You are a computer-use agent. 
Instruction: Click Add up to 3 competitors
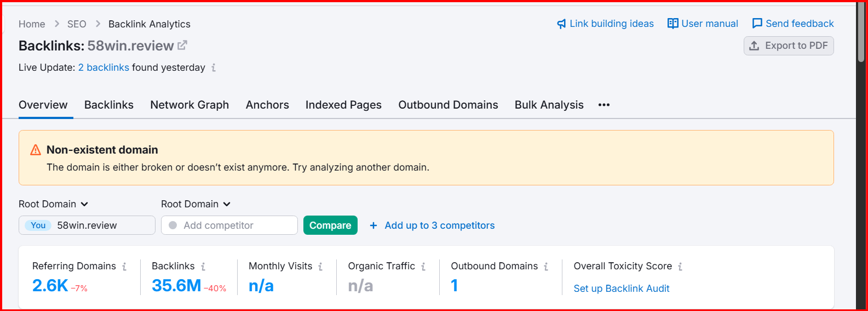pyautogui.click(x=432, y=225)
